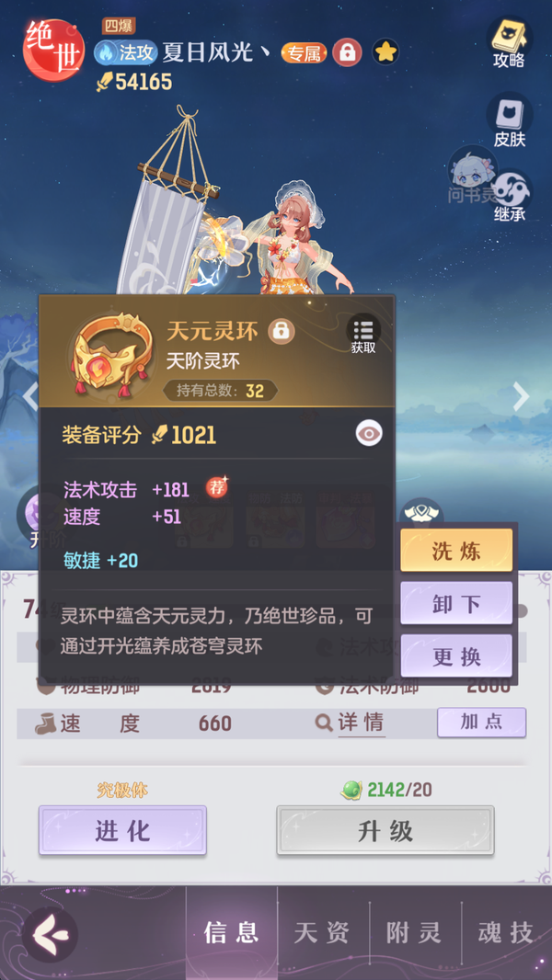Switch to the 天资 tab
This screenshot has width=552, height=980.
pos(323,932)
